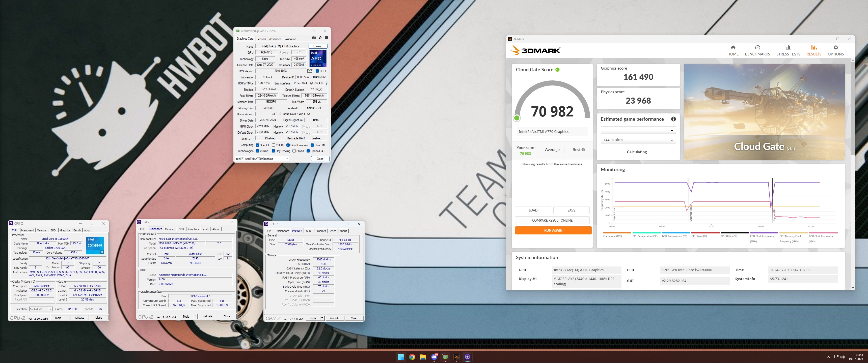
Task: Click the GPU Load legend color bar
Action: pos(705,233)
